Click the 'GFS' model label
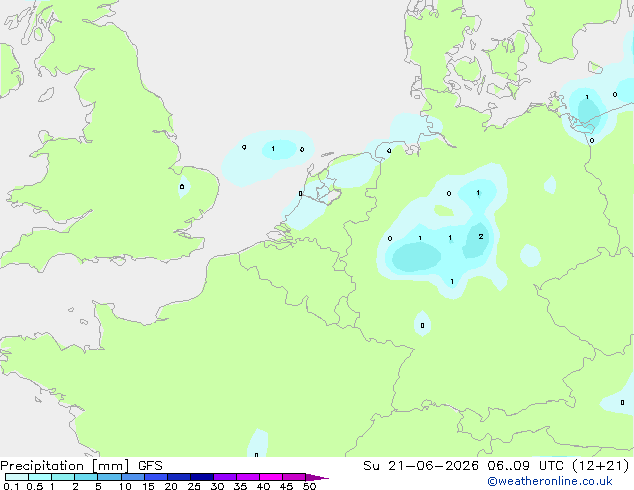The image size is (634, 490). click(150, 466)
